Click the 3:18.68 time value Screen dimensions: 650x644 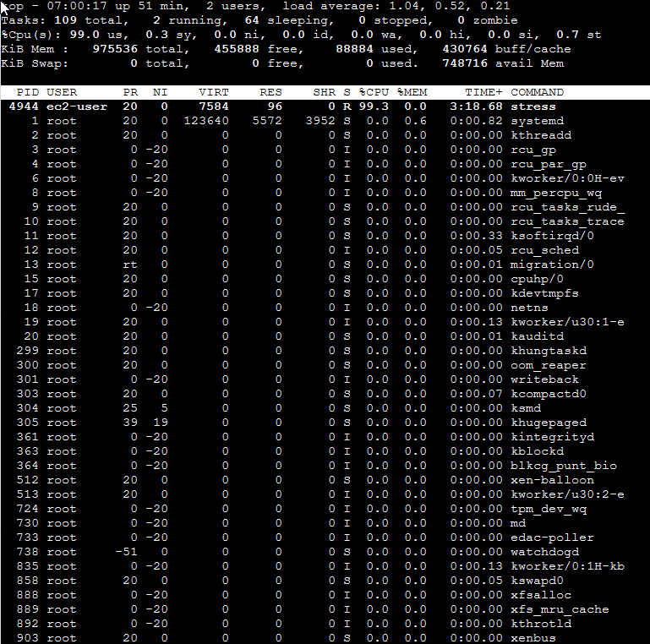coord(477,106)
